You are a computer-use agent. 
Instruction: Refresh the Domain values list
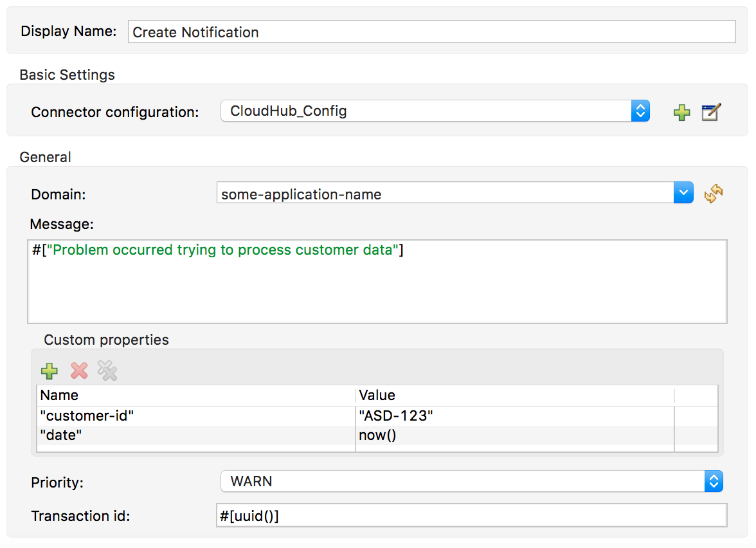714,194
